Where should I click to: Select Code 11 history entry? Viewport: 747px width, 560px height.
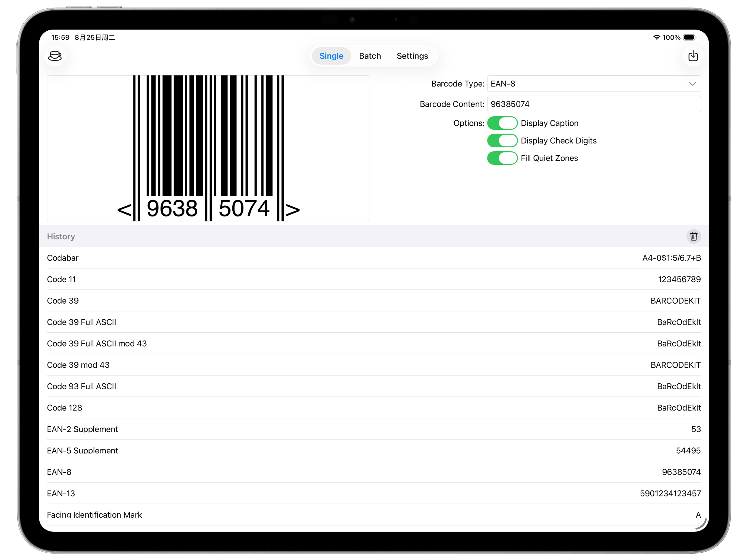[x=374, y=279]
